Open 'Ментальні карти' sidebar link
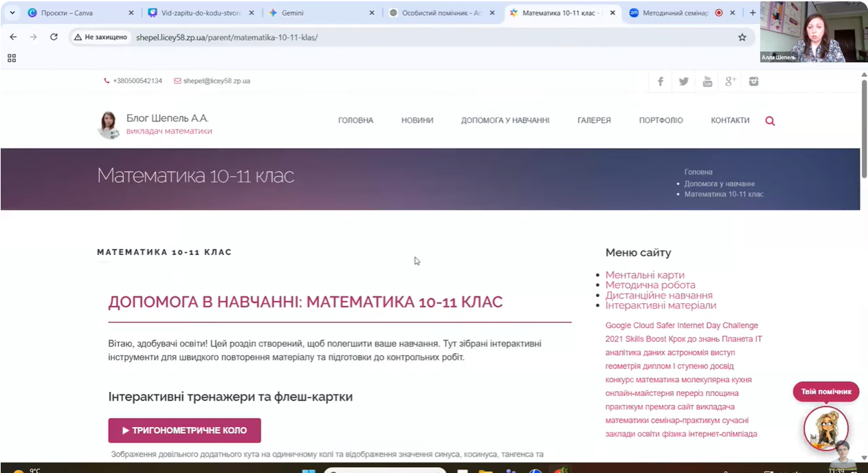Viewport: 868px width, 473px height. tap(644, 275)
